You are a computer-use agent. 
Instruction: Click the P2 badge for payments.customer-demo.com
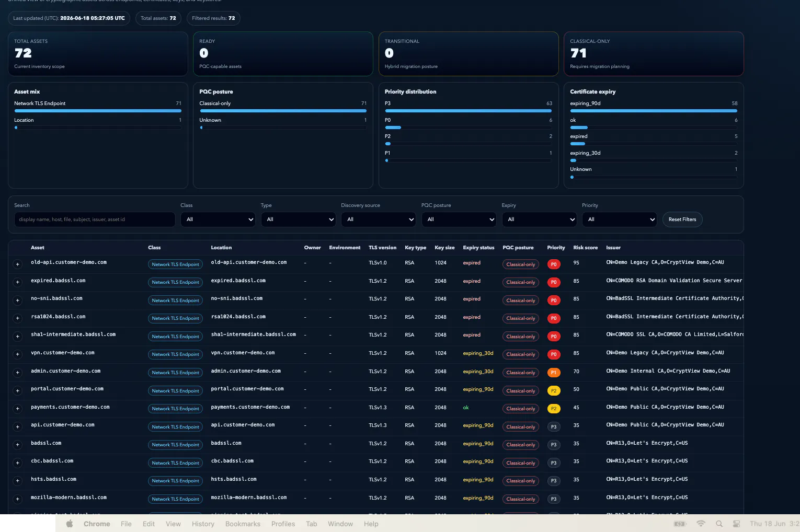click(553, 409)
